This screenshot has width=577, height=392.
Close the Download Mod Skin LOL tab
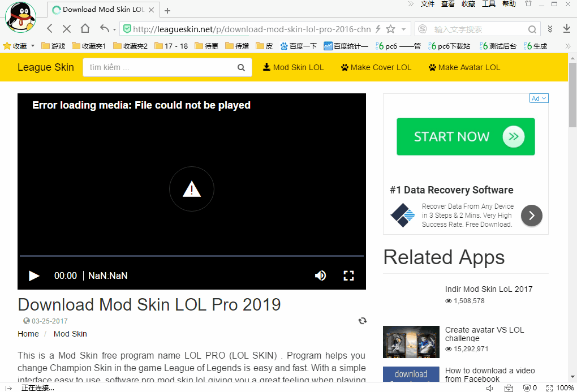151,10
